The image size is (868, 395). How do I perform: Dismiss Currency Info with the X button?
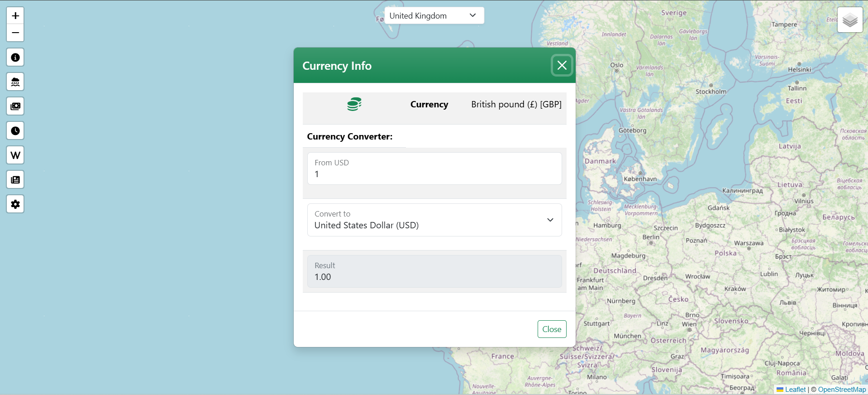click(x=562, y=66)
